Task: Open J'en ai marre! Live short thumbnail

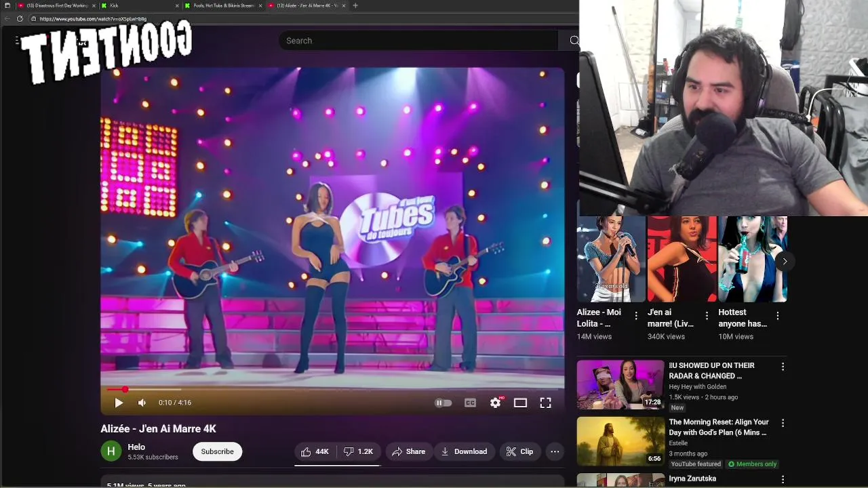Action: pyautogui.click(x=682, y=259)
